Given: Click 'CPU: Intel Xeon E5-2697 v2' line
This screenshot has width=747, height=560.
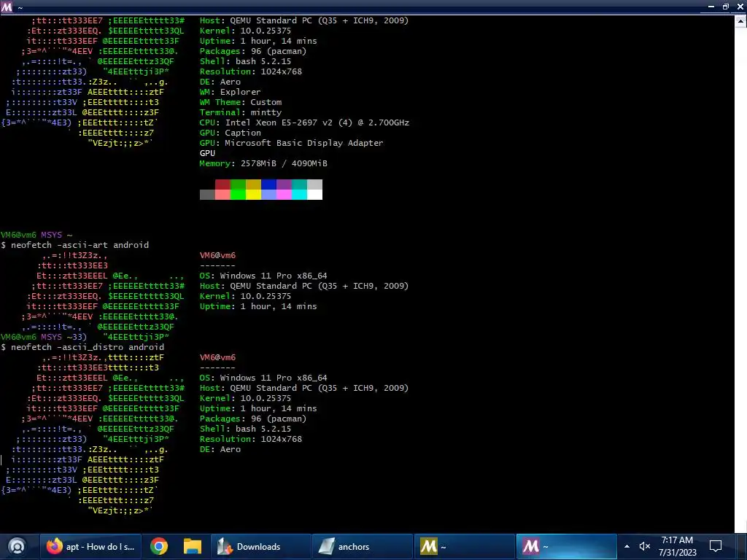Looking at the screenshot, I should click(x=304, y=122).
